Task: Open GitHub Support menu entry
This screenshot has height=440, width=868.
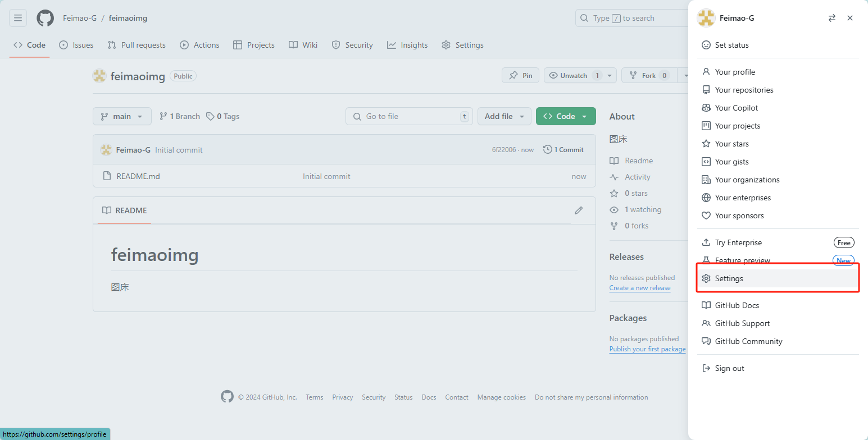Action: [x=778, y=323]
